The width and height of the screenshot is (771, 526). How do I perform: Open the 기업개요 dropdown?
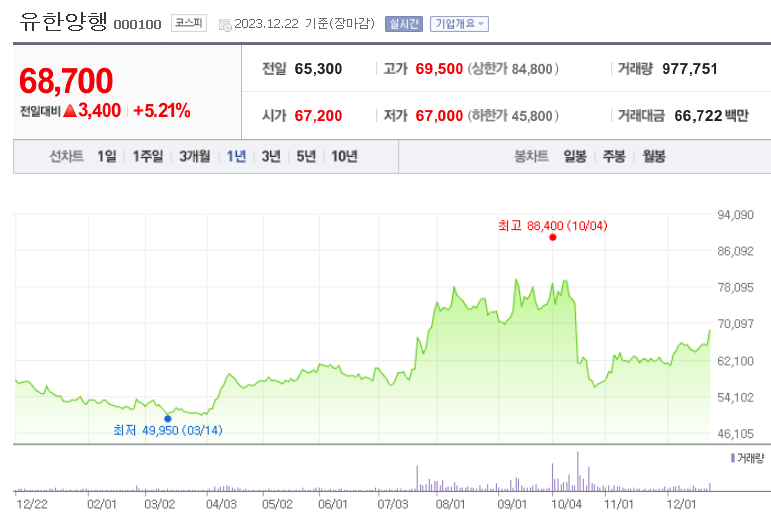pyautogui.click(x=459, y=24)
